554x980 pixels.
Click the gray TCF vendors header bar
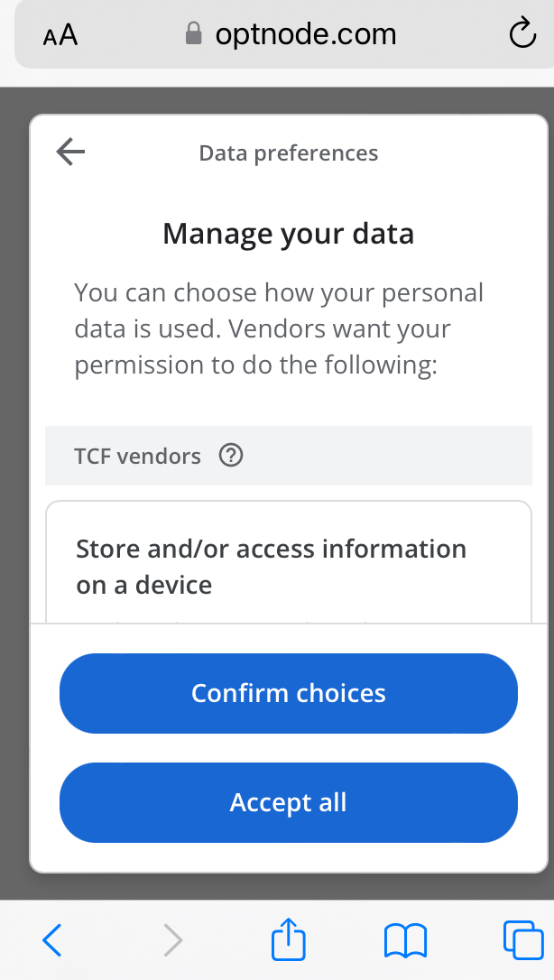coord(388,456)
